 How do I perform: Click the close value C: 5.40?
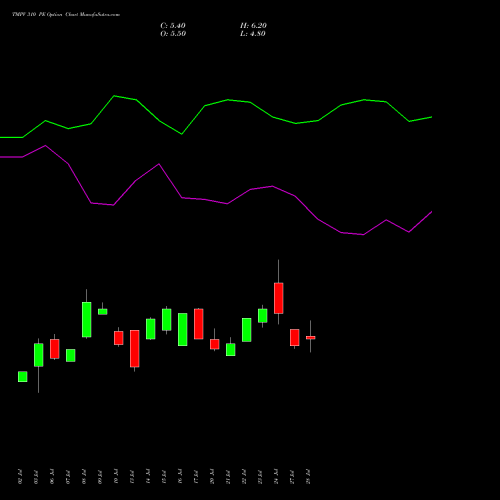pyautogui.click(x=173, y=26)
